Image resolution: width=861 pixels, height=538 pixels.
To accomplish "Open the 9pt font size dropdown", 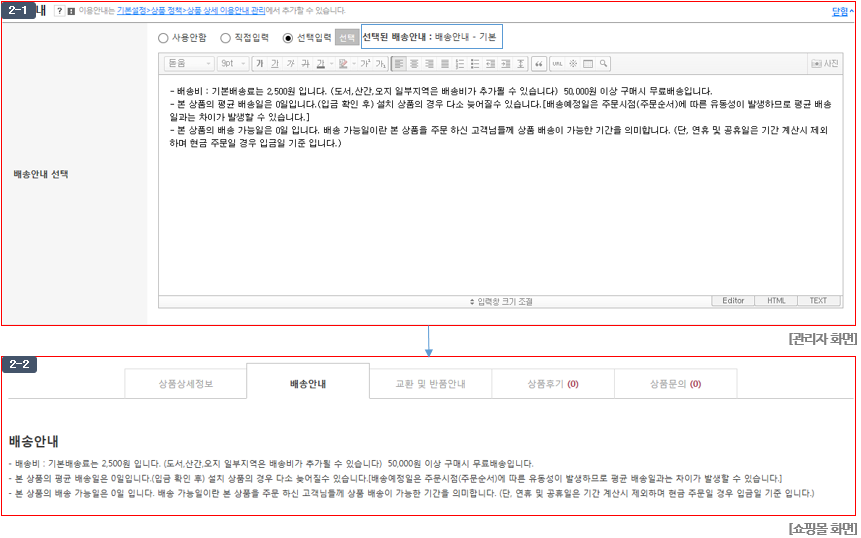I will pyautogui.click(x=233, y=64).
